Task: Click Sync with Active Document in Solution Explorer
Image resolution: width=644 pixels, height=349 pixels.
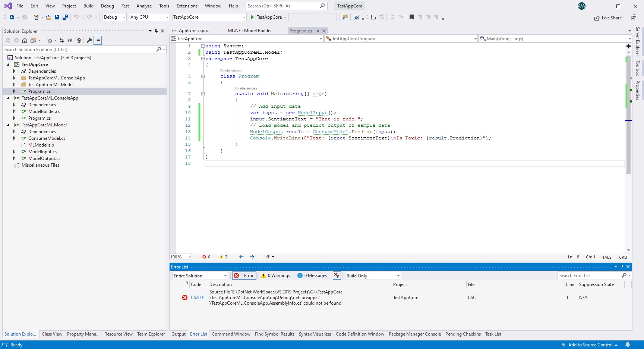Action: [62, 40]
